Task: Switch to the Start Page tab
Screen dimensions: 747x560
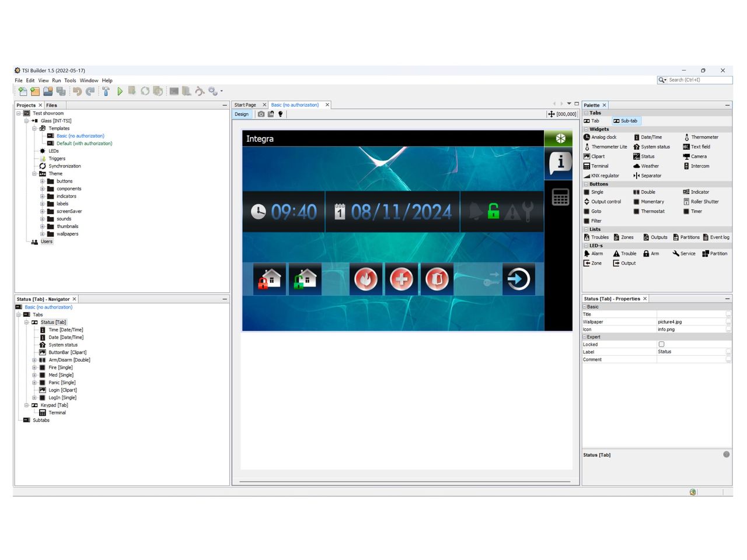Action: 245,105
